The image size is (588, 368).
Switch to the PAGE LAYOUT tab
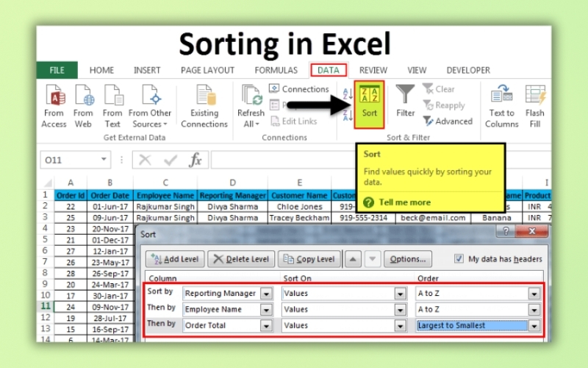coord(207,70)
